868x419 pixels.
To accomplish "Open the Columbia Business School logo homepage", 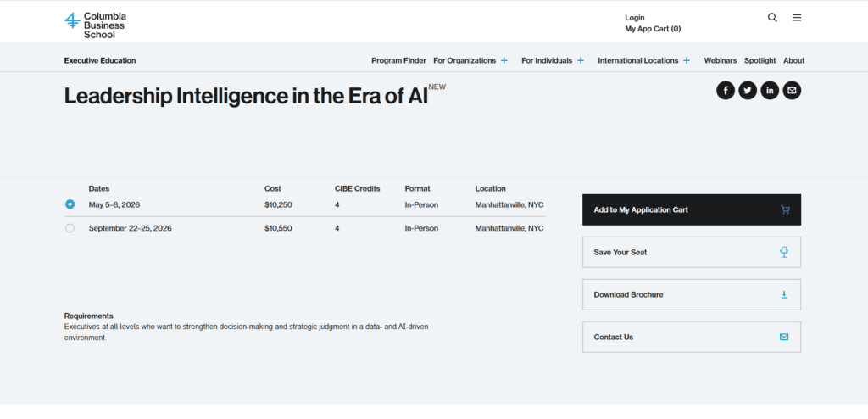I will click(x=95, y=25).
